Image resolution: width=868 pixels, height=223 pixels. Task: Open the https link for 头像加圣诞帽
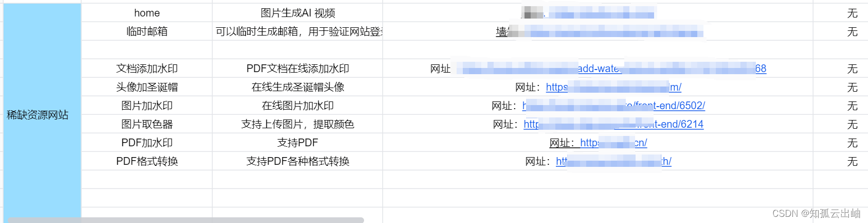pyautogui.click(x=613, y=87)
